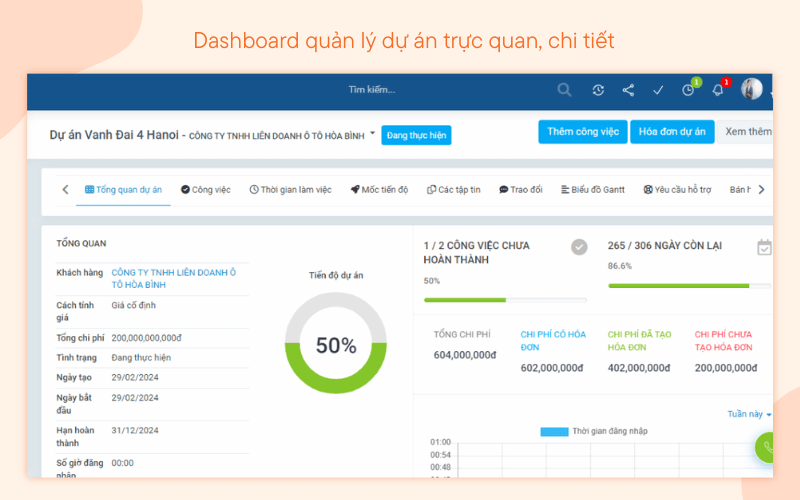Click the "Giá cố định" pricing value

[x=133, y=306]
